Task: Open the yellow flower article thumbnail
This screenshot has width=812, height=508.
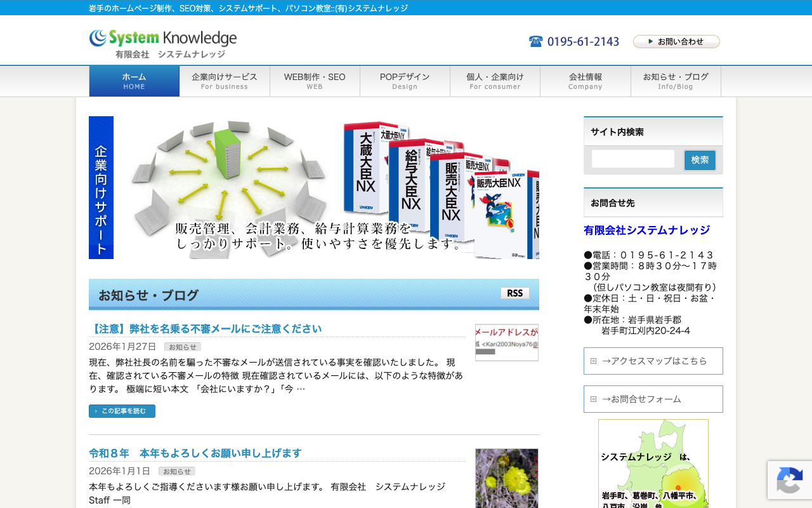Action: pyautogui.click(x=507, y=478)
